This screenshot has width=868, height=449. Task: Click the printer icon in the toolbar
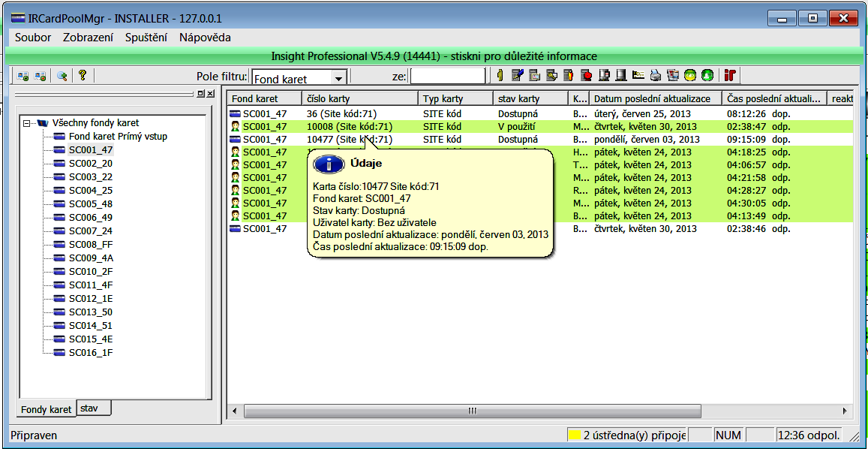(x=656, y=75)
